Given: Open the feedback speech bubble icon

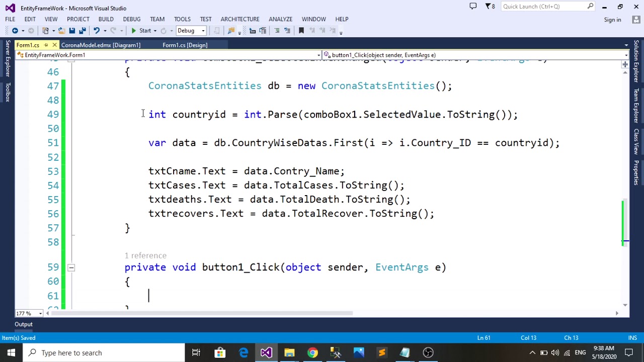Looking at the screenshot, I should pyautogui.click(x=473, y=7).
